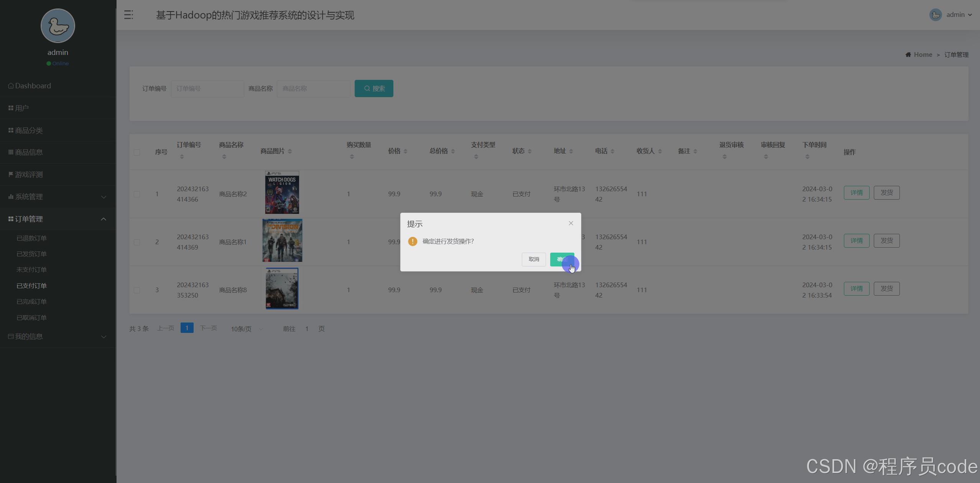Click the Home icon in breadcrumb
Viewport: 980px width, 483px height.
pyautogui.click(x=908, y=55)
